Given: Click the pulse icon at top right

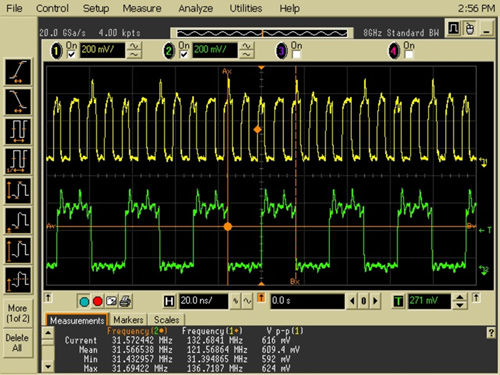Looking at the screenshot, I should tap(453, 28).
